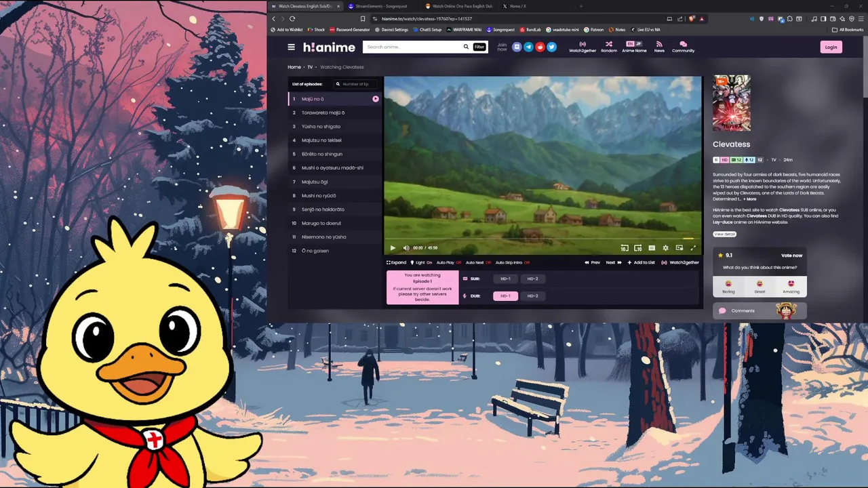Toggle Auto Next
This screenshot has width=868, height=488.
point(478,262)
